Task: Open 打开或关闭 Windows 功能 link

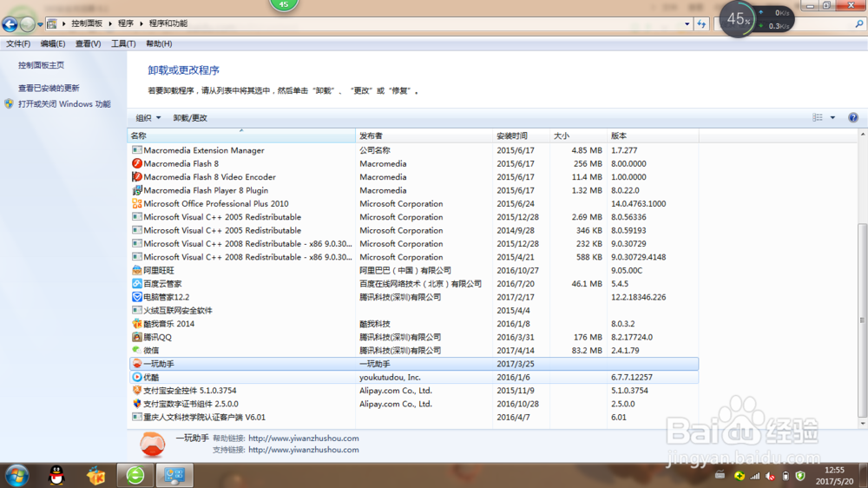Action: [x=64, y=104]
